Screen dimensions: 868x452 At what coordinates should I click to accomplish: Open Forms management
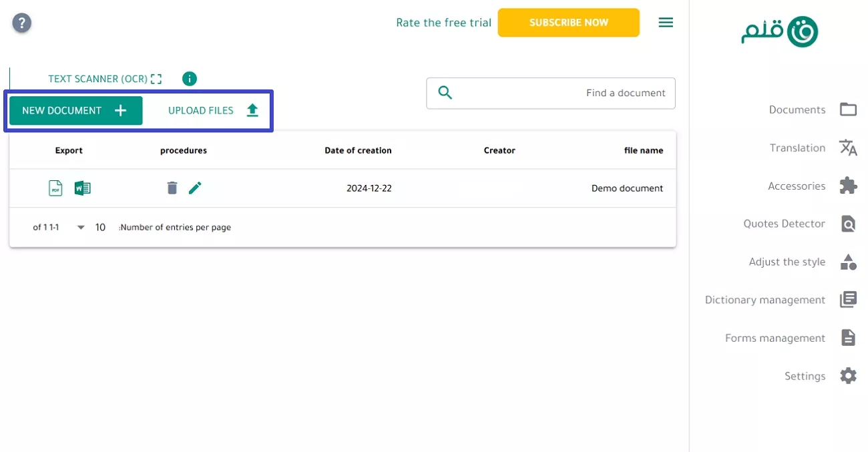775,338
